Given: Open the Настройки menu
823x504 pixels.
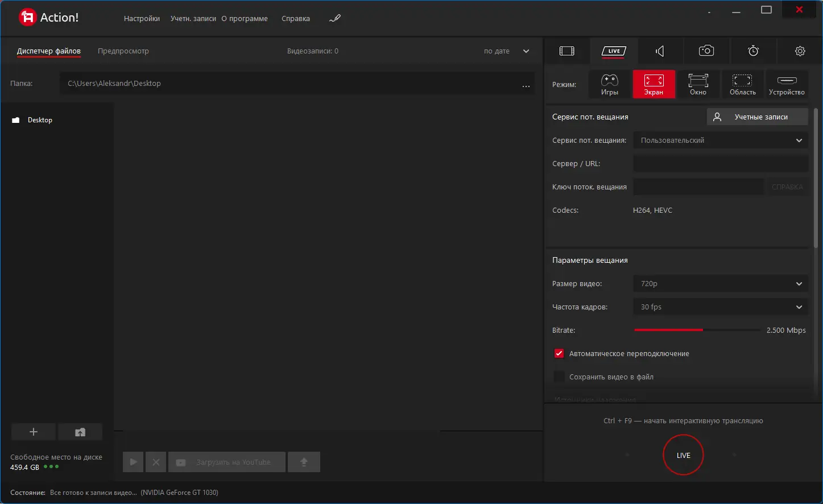Looking at the screenshot, I should click(142, 18).
